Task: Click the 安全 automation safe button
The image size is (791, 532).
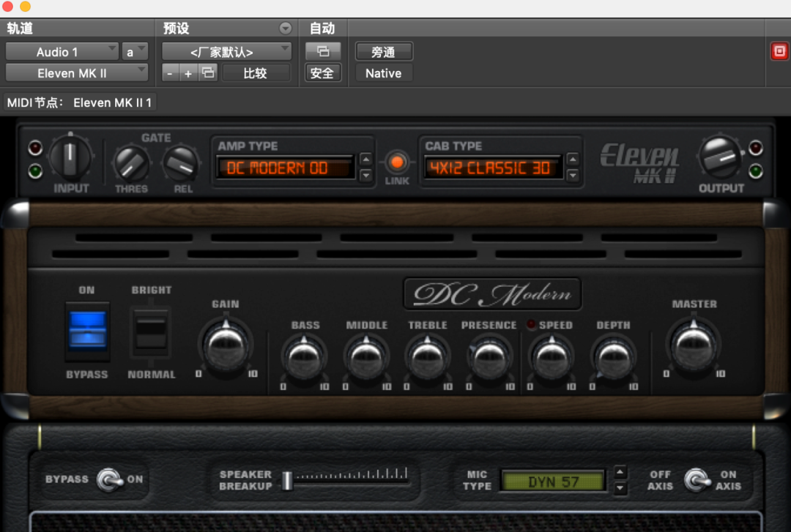Action: tap(322, 73)
